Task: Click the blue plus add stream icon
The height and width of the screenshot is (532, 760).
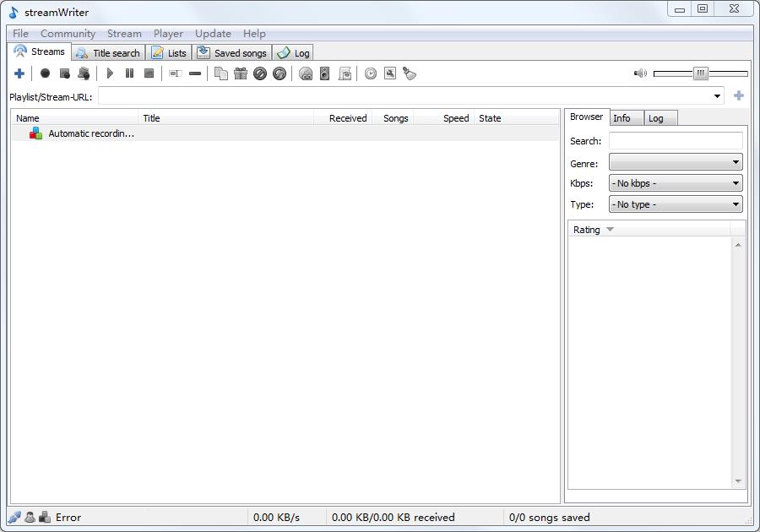Action: click(19, 73)
